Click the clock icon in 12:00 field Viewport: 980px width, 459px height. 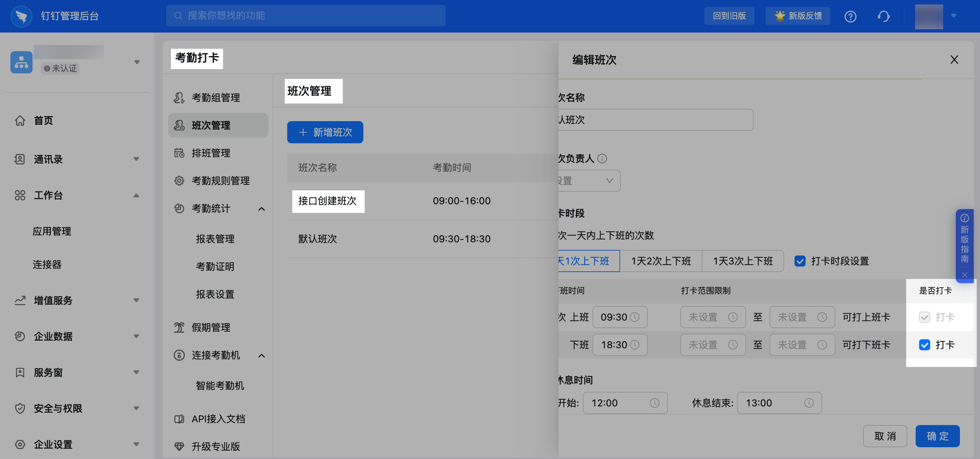654,403
